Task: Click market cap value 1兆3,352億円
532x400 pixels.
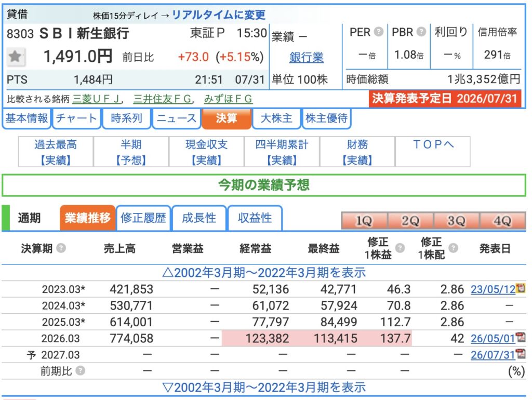Action: 484,79
